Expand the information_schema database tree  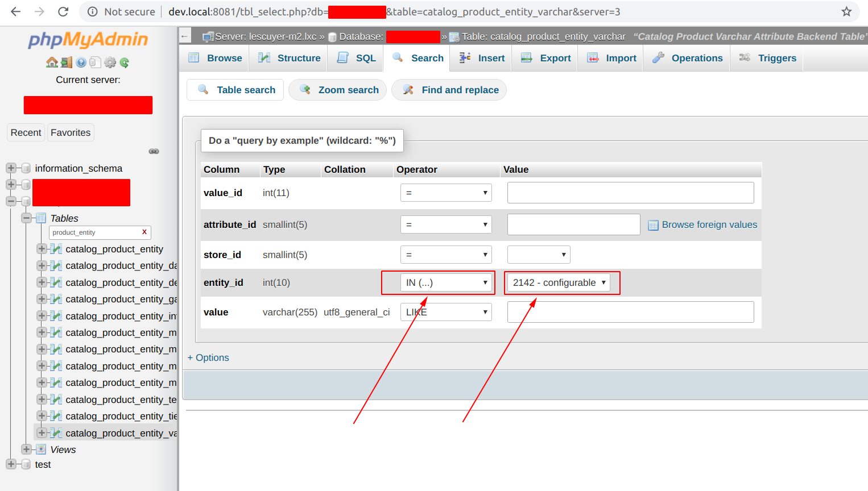10,168
